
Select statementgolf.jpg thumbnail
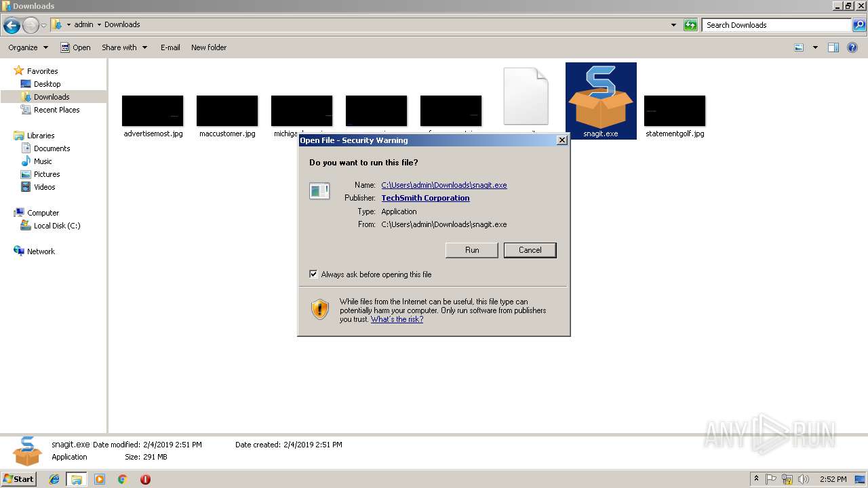tap(675, 112)
